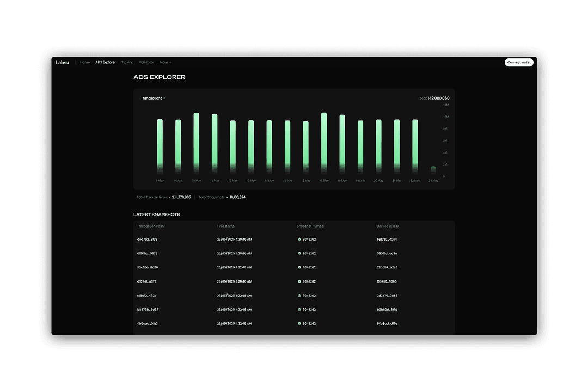Click snapshot number 9043262 in the 6190ba..9973 row

[309, 254]
